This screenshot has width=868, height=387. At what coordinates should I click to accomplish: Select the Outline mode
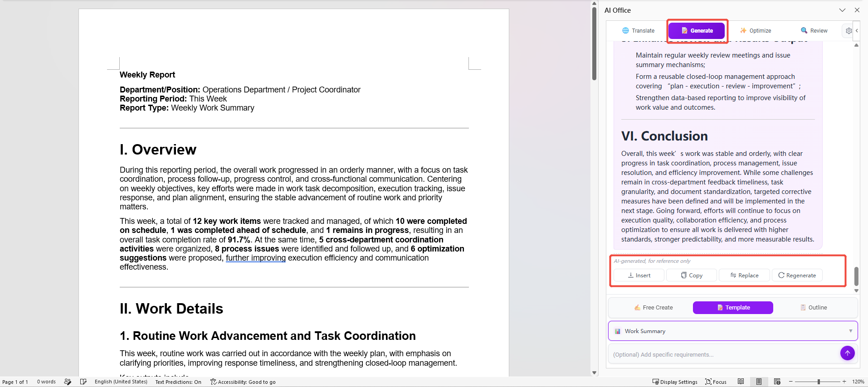(x=813, y=308)
